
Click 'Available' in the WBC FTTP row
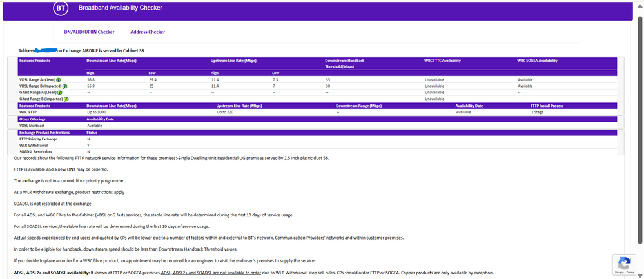coord(463,112)
